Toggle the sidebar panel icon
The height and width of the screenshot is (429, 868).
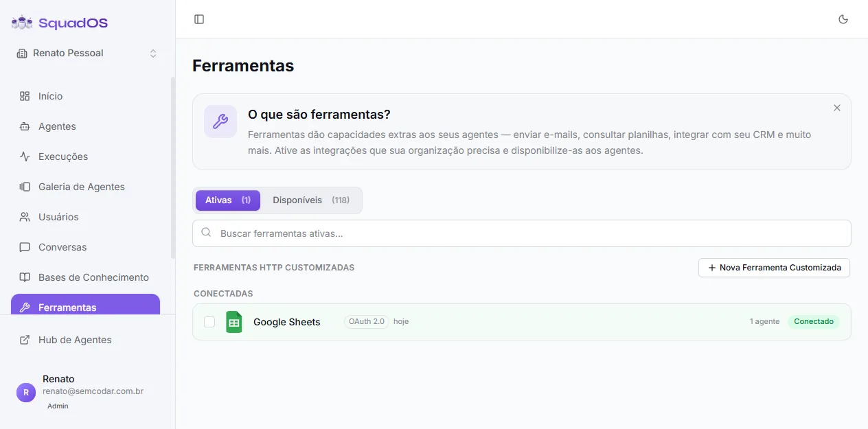pos(199,19)
